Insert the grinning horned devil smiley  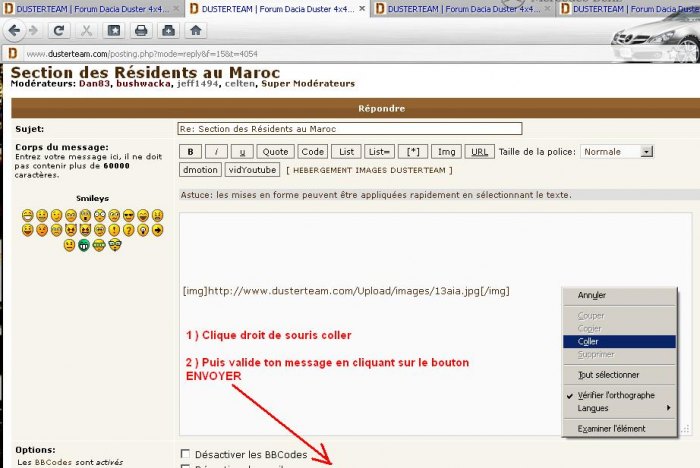(x=85, y=230)
